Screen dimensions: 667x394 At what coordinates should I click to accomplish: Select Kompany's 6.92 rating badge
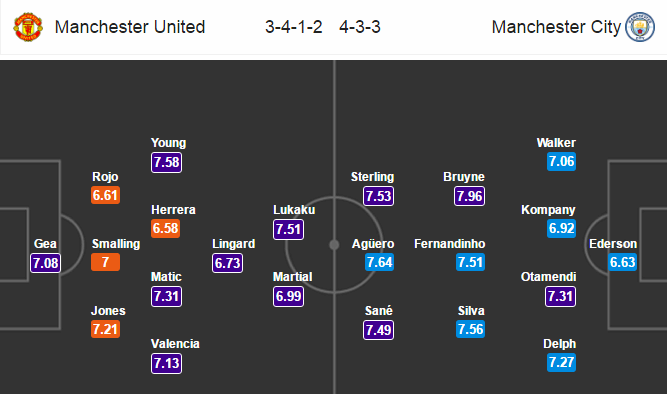(562, 228)
